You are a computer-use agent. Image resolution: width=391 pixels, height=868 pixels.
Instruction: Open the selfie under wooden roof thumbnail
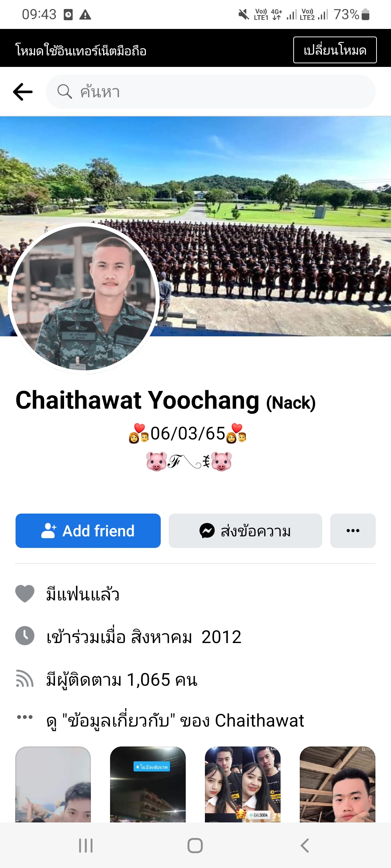pos(337,784)
